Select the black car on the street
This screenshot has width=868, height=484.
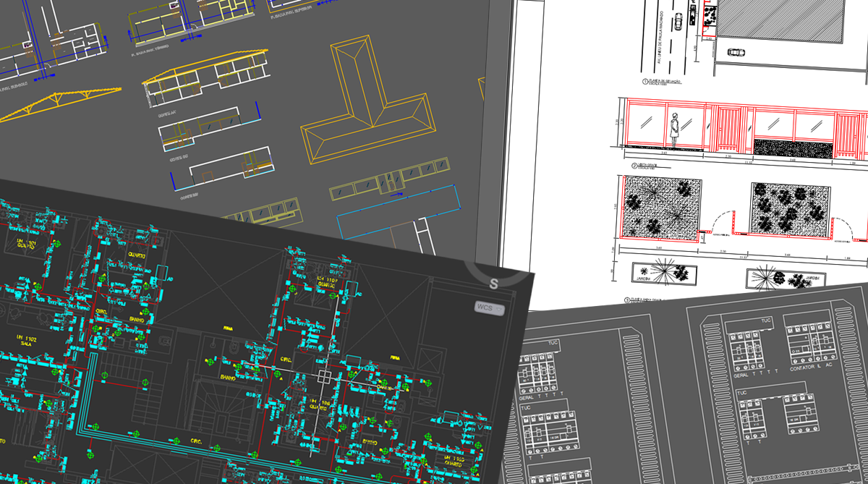point(678,22)
